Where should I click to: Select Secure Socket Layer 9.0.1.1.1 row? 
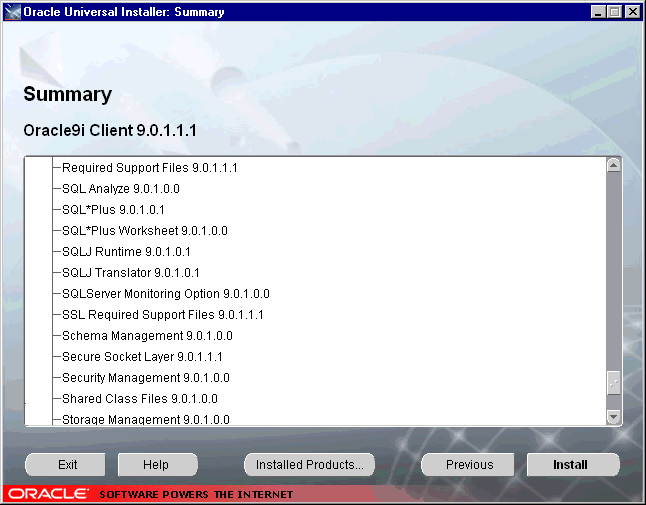click(x=142, y=357)
